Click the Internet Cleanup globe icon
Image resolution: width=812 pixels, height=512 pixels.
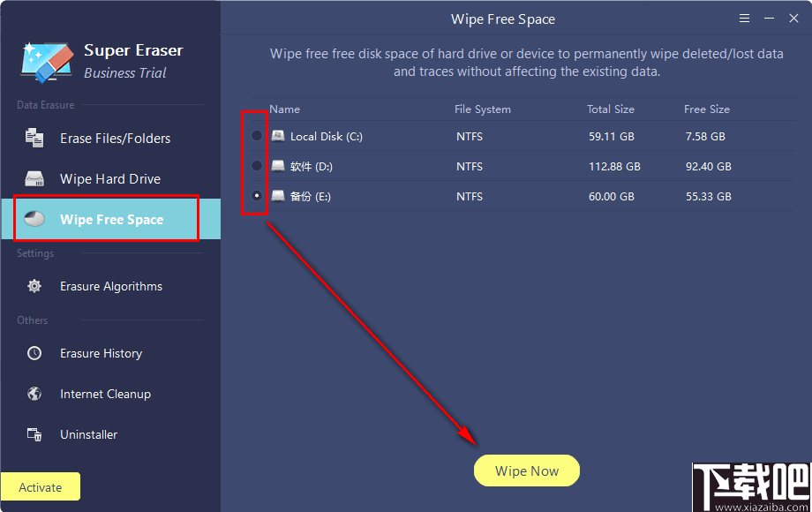34,394
